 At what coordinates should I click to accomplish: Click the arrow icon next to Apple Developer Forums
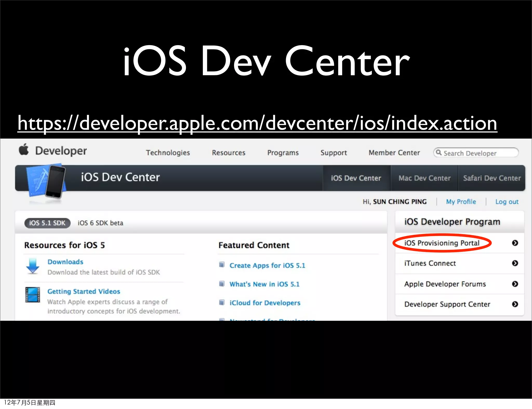coord(515,284)
